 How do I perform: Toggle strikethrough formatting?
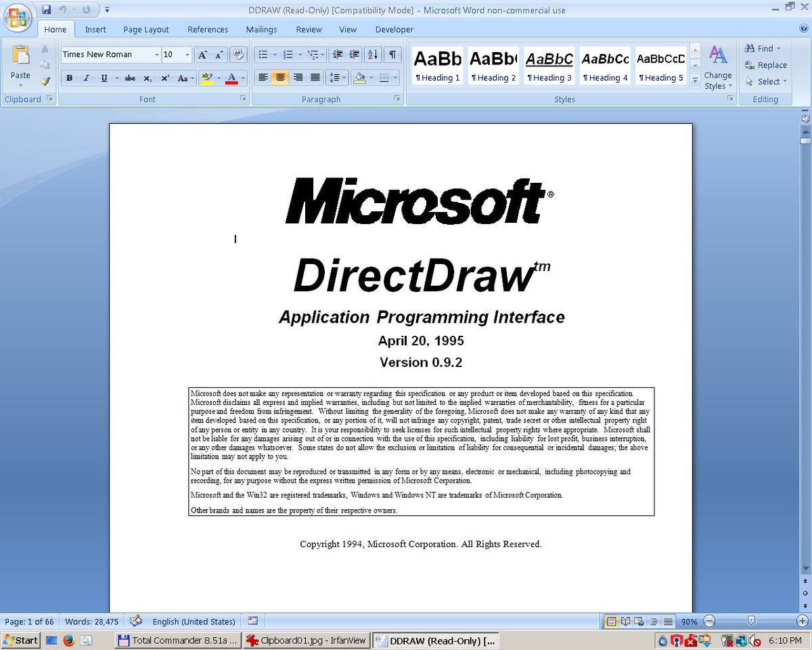tap(130, 79)
